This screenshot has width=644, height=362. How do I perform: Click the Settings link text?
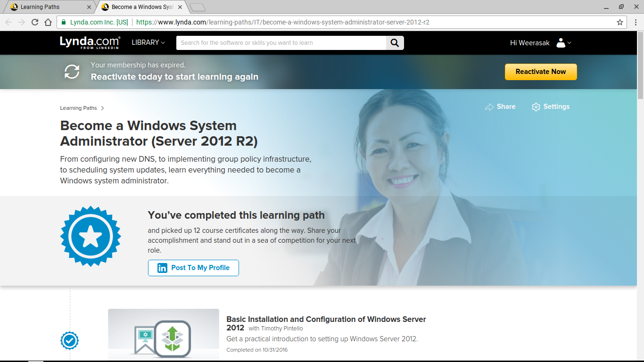coord(556,107)
